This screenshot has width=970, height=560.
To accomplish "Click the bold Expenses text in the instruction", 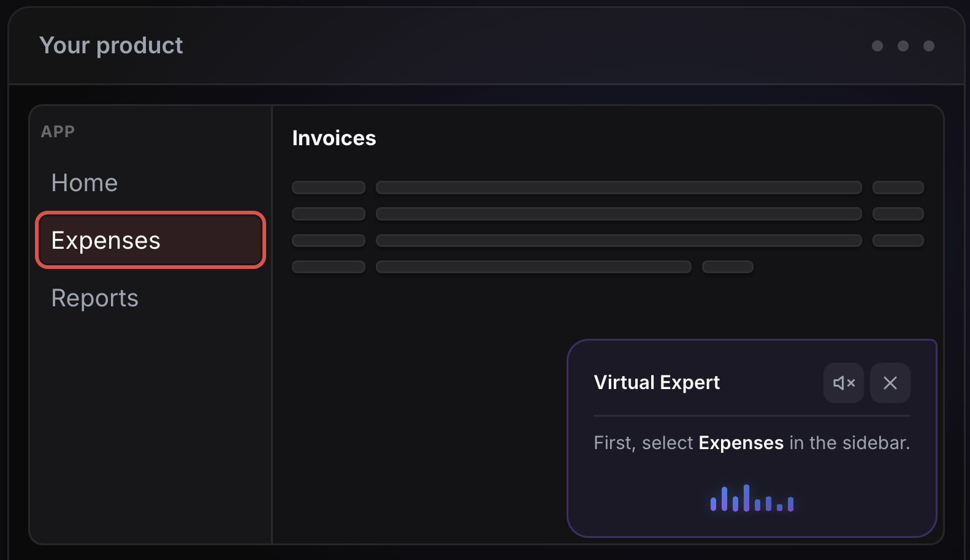I will [x=741, y=442].
